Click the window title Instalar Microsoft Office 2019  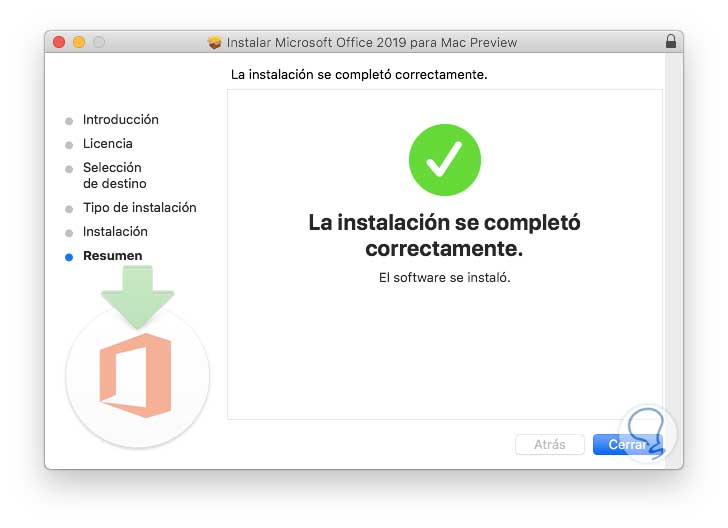click(x=371, y=42)
